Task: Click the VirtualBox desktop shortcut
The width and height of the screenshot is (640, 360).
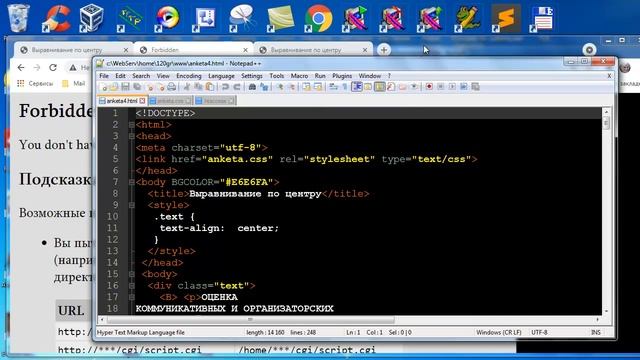Action: point(92,18)
